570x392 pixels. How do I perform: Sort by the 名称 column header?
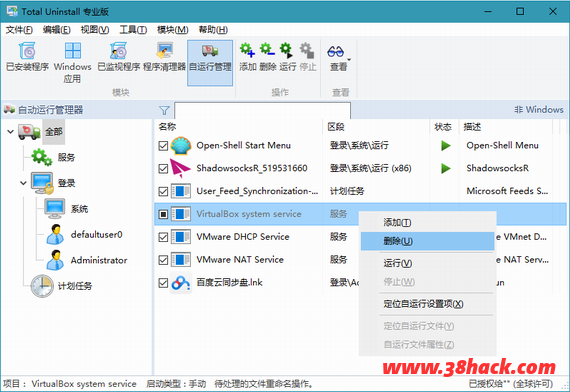pos(238,127)
